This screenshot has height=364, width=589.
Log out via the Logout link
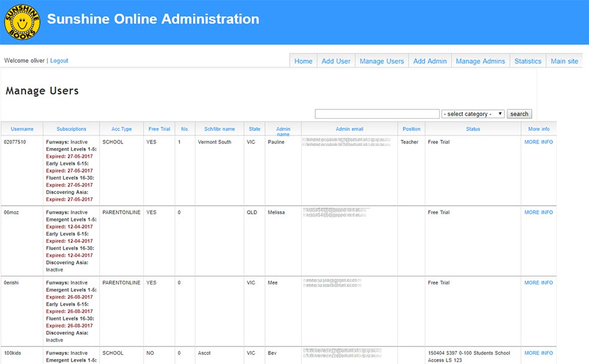[59, 60]
